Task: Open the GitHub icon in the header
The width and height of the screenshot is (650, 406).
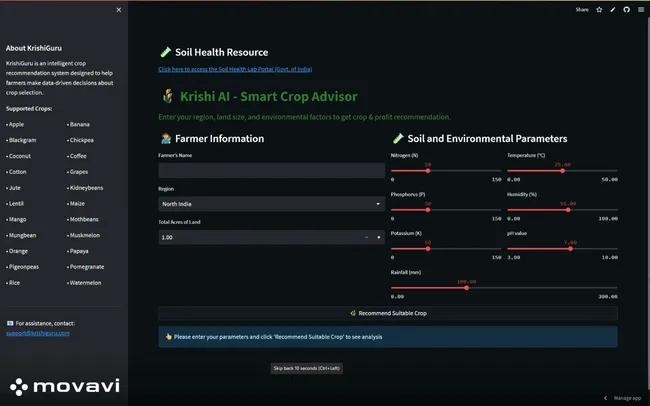Action: point(626,10)
